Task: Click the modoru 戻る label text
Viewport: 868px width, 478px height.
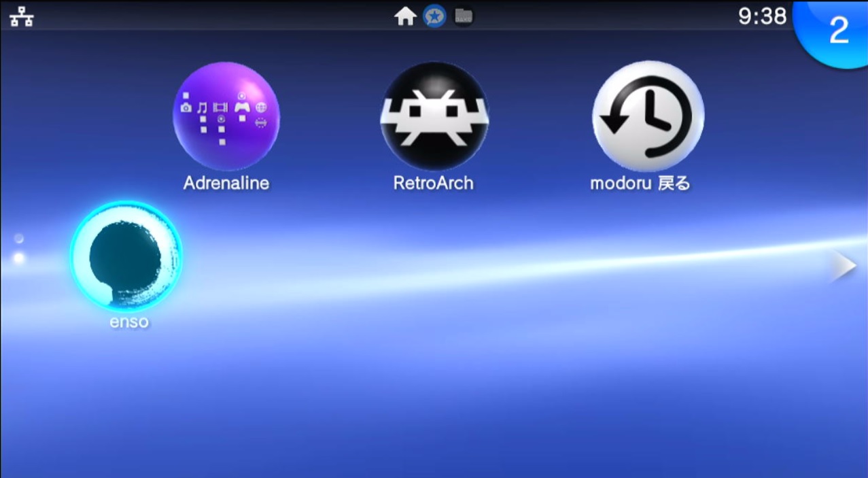Action: pos(640,183)
